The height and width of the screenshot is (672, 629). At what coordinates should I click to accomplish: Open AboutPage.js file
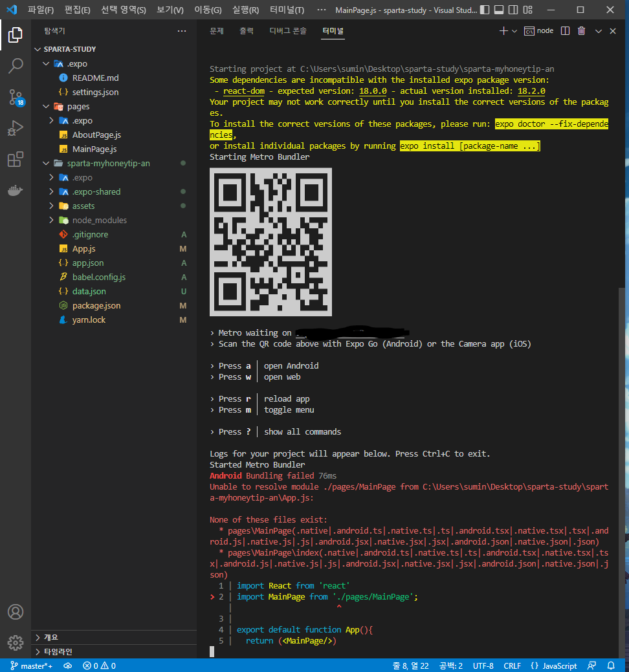pyautogui.click(x=114, y=135)
